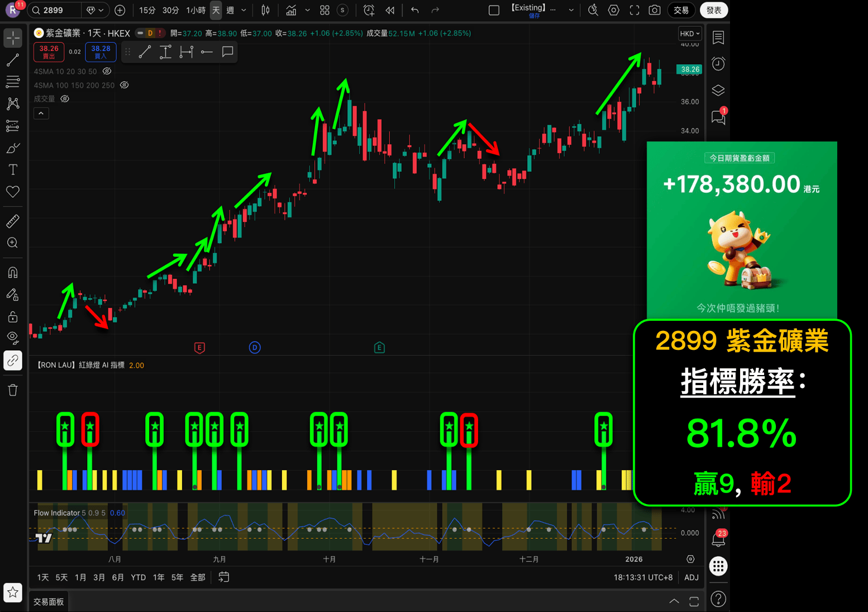Click the 發表 publish button
Screen dimensions: 868x612
[x=713, y=10]
